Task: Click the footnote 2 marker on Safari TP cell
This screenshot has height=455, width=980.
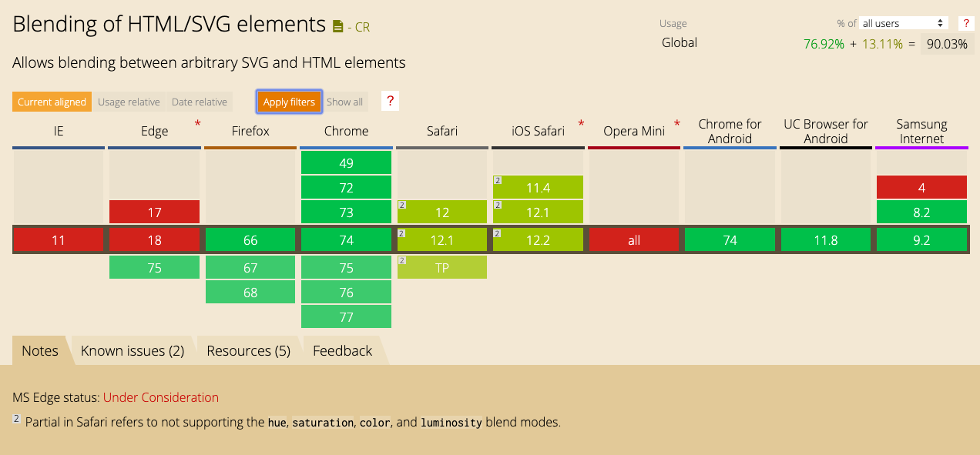Action: click(x=402, y=260)
